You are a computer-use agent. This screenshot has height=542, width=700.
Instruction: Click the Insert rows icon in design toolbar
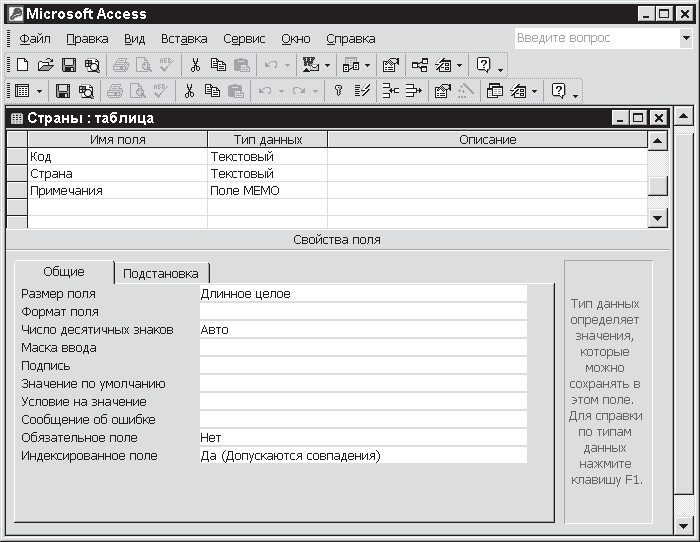[389, 91]
